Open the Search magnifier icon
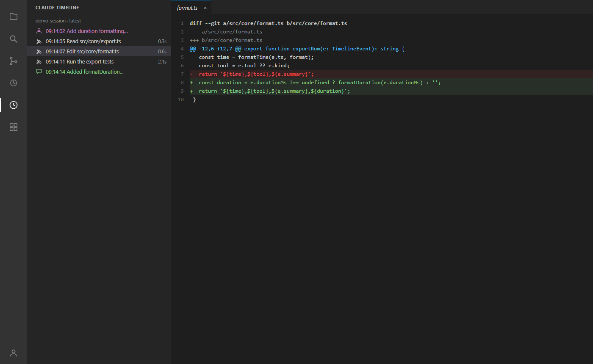Image resolution: width=593 pixels, height=364 pixels. (14, 39)
